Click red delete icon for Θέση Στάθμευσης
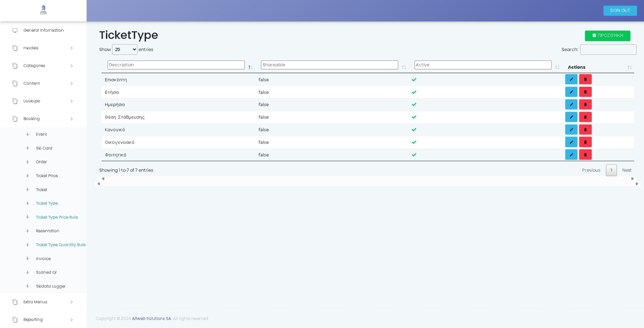Screen dimensions: 644x328 tap(585, 117)
